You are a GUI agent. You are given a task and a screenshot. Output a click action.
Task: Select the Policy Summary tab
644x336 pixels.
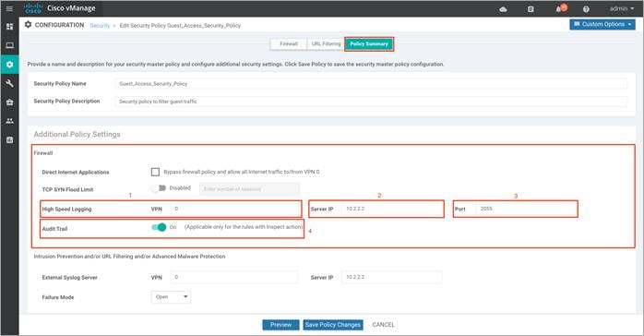pos(369,44)
